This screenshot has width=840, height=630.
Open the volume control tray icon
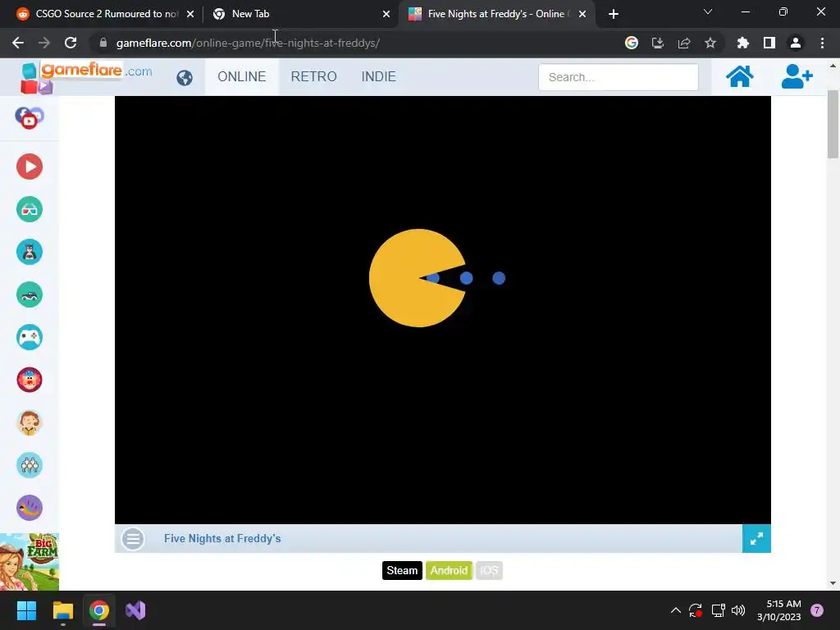coord(738,610)
